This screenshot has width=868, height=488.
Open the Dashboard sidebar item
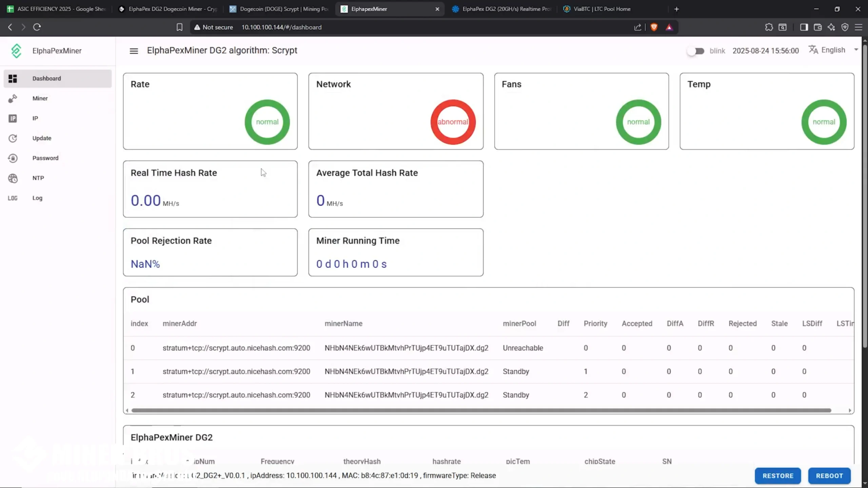click(58, 78)
